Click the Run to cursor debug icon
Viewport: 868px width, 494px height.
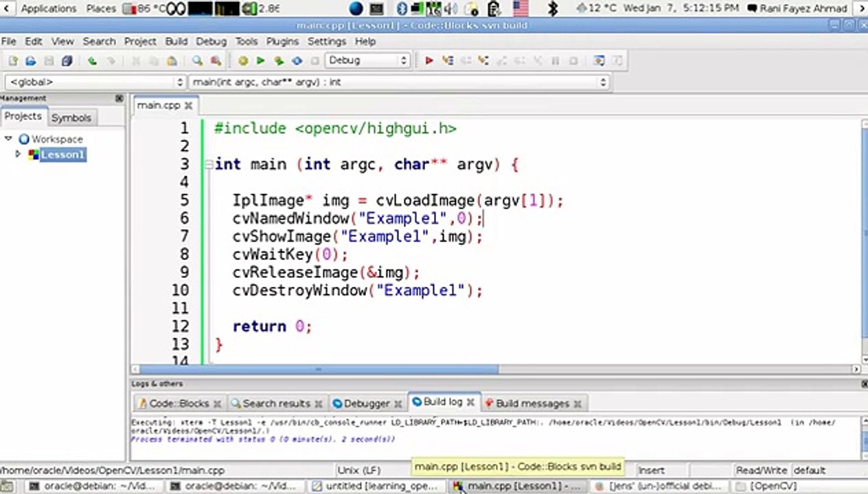pos(448,60)
